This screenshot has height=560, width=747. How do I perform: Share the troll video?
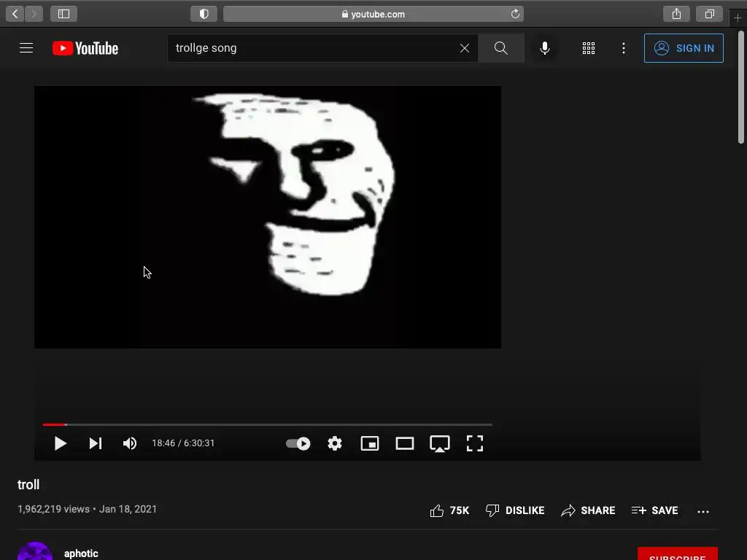coord(589,510)
